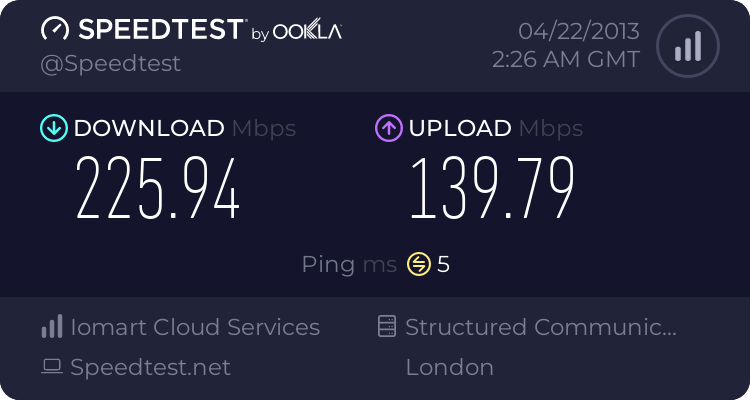The height and width of the screenshot is (400, 750).
Task: Click the London server location
Action: pos(449,368)
